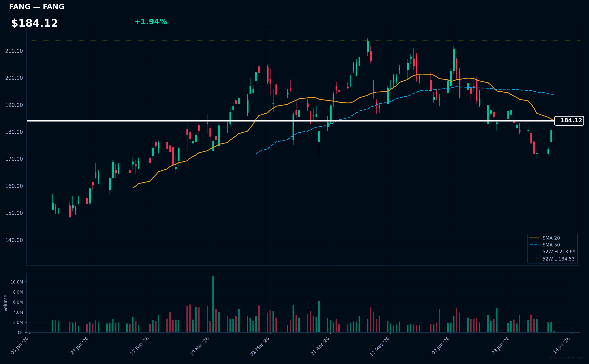Click the Volume axis title
Viewport: 589px width, 364px height.
click(6, 303)
